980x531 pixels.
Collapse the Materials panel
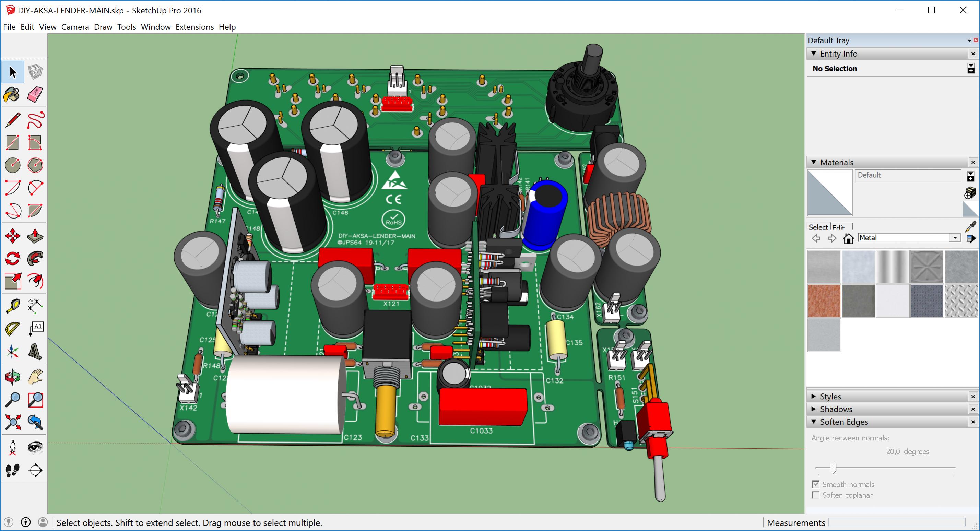click(813, 162)
